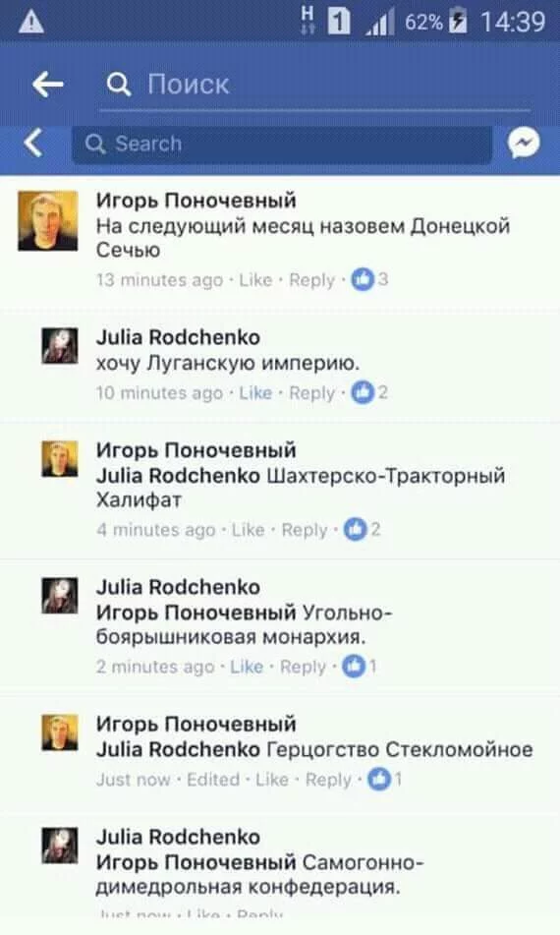The width and height of the screenshot is (560, 935).
Task: Open Messenger via the chat bubble icon
Action: (x=524, y=144)
